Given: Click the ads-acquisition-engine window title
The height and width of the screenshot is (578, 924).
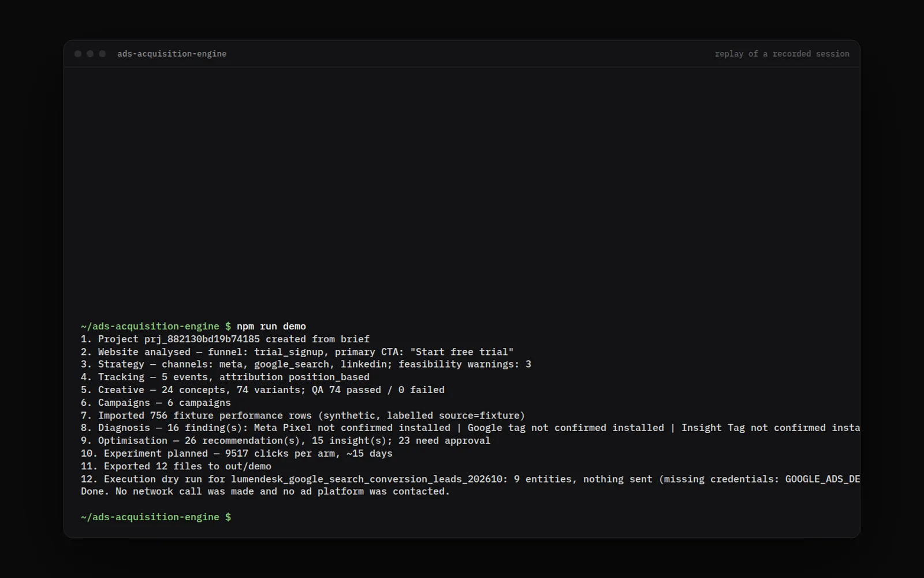Looking at the screenshot, I should (172, 54).
